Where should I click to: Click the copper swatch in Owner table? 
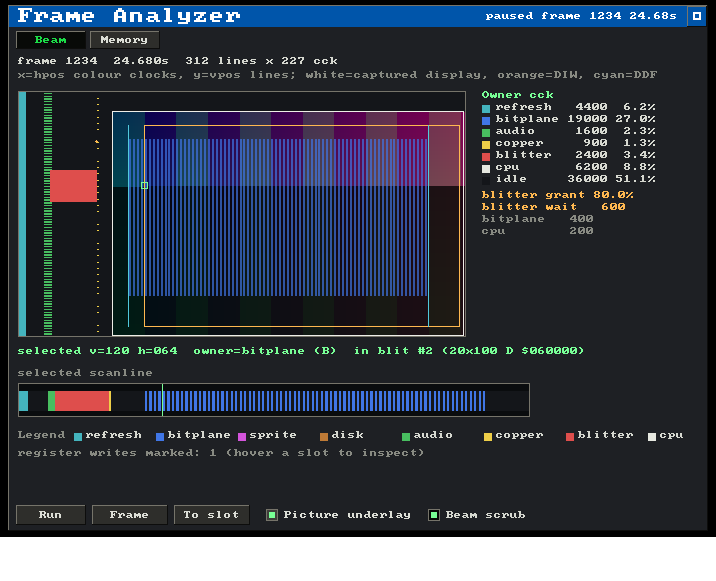(486, 145)
